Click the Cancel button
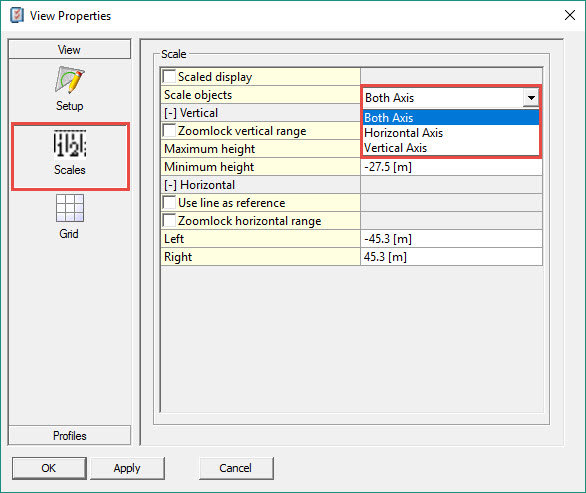The height and width of the screenshot is (493, 586). (x=236, y=468)
